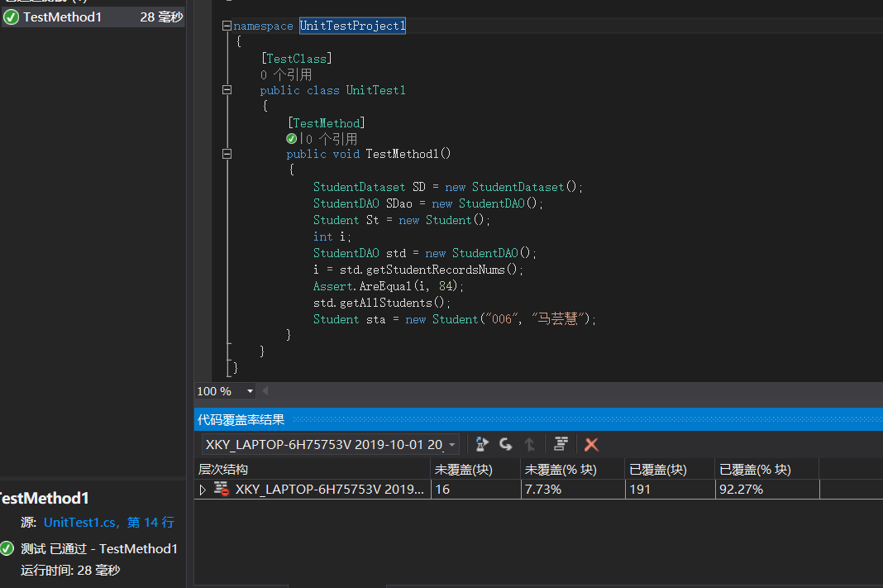Collapse the TestMethod1() method block
The width and height of the screenshot is (883, 588).
[x=227, y=154]
